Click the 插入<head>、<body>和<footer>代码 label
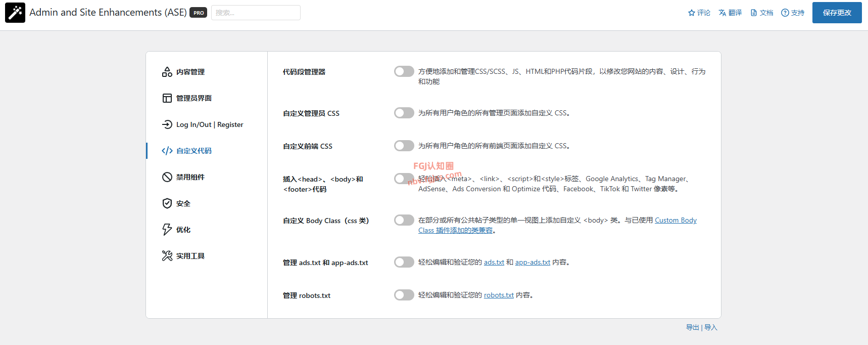The height and width of the screenshot is (345, 868). 323,184
